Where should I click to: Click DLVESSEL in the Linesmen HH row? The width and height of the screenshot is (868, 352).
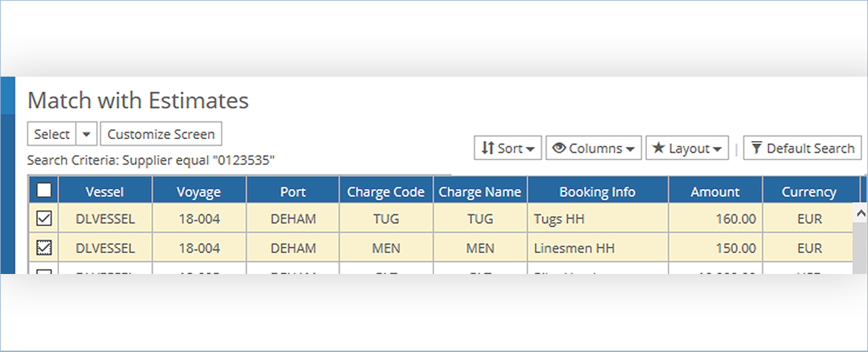click(105, 248)
